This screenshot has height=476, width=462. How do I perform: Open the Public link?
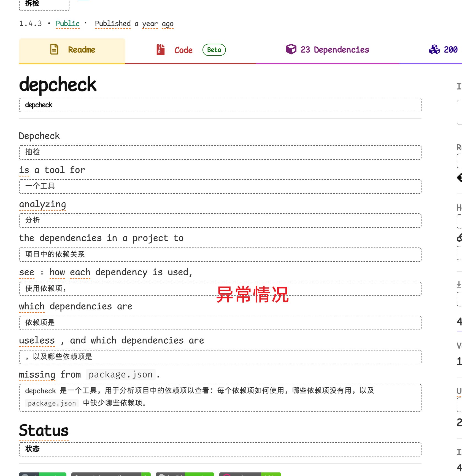tap(67, 24)
